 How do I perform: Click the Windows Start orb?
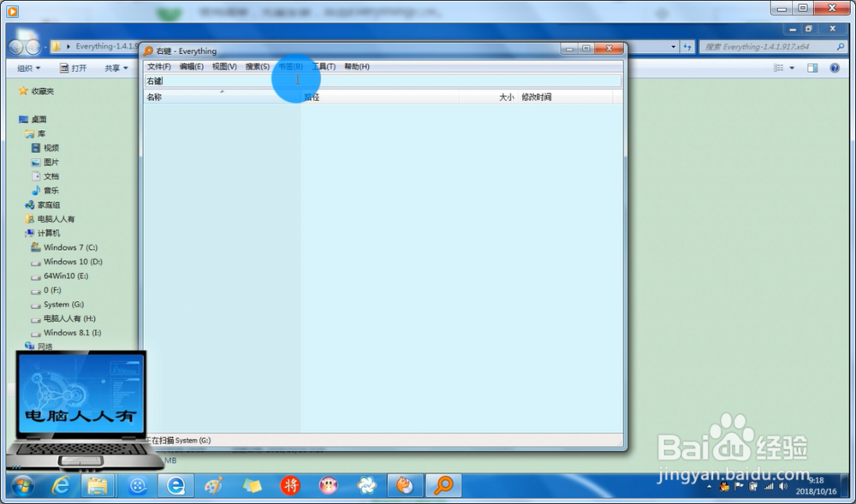[22, 485]
